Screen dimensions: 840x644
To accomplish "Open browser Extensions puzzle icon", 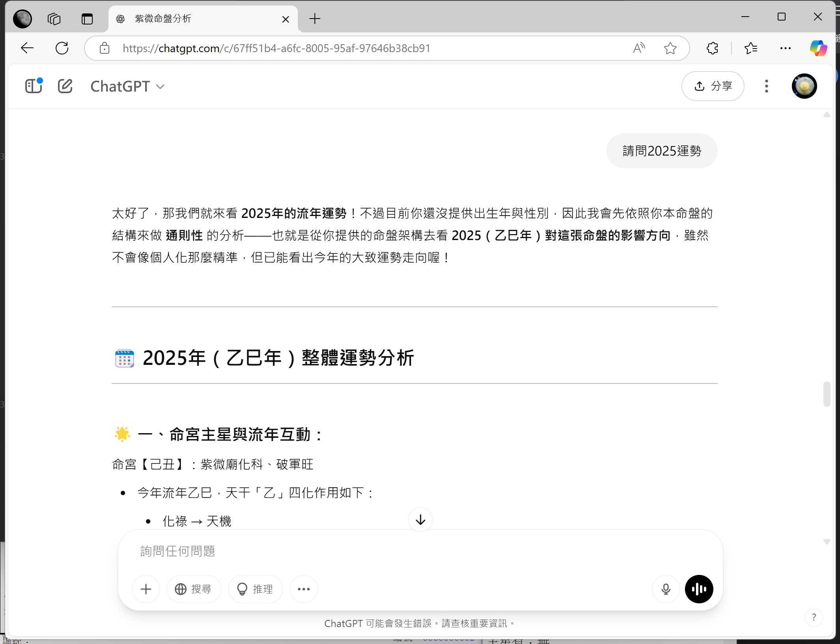I will pyautogui.click(x=712, y=48).
